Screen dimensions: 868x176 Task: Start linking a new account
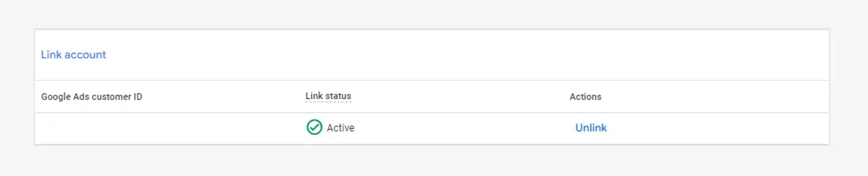(x=73, y=55)
